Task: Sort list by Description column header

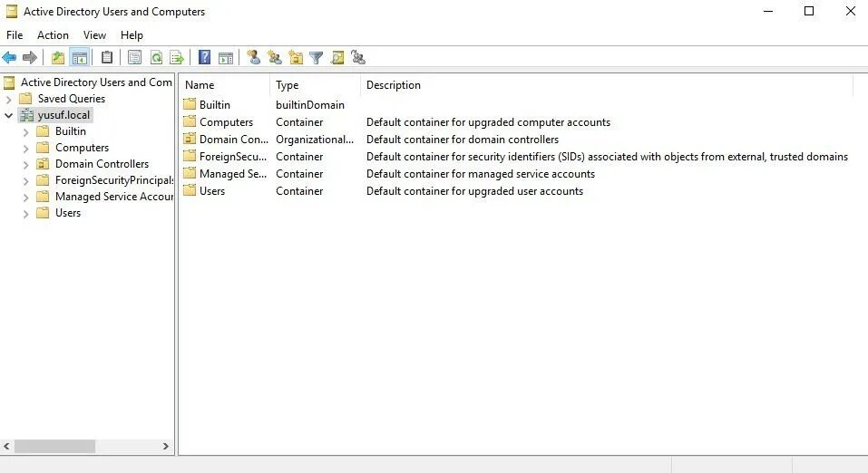Action: (x=607, y=85)
